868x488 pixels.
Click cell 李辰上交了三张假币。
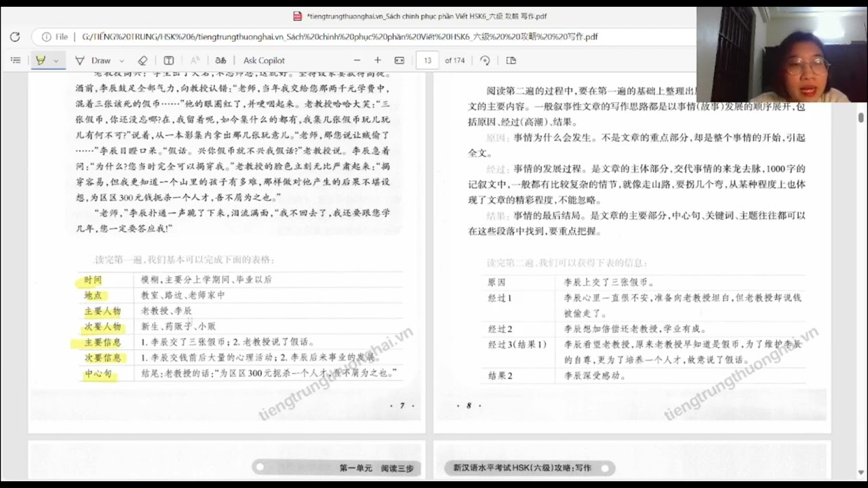(609, 283)
